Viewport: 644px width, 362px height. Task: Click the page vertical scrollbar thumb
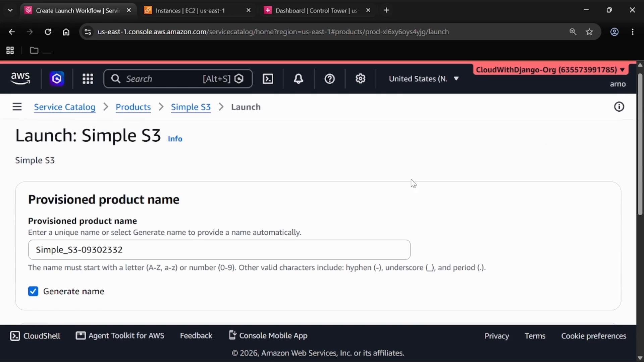click(x=640, y=144)
